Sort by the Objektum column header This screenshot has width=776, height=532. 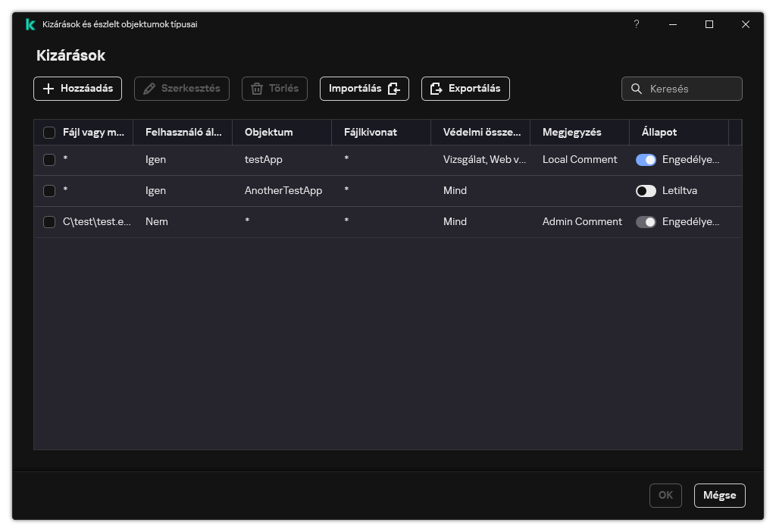(x=268, y=132)
